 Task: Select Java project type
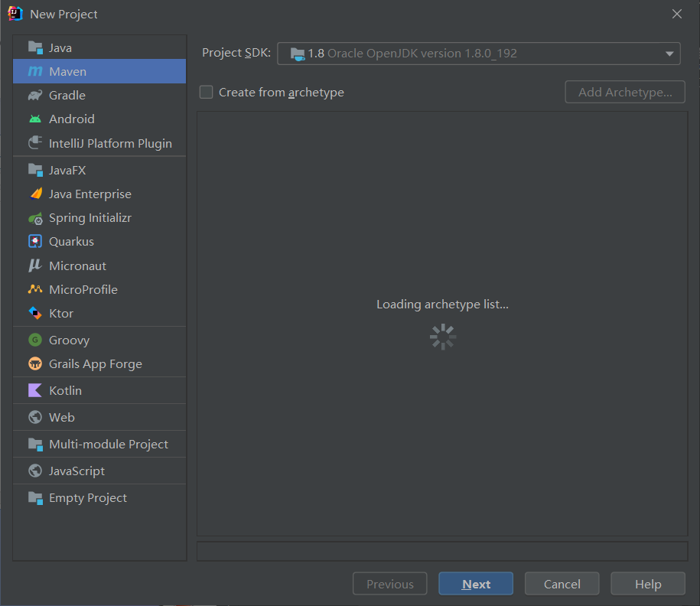point(99,47)
